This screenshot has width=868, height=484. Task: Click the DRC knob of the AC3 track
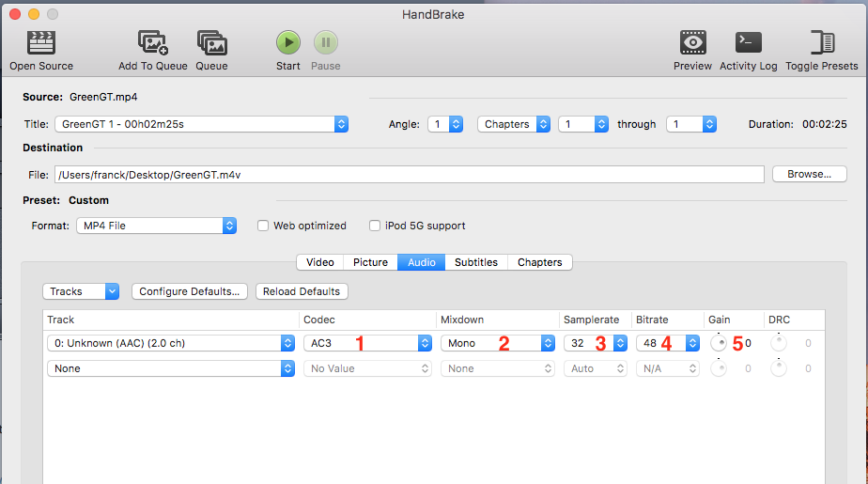[x=779, y=343]
